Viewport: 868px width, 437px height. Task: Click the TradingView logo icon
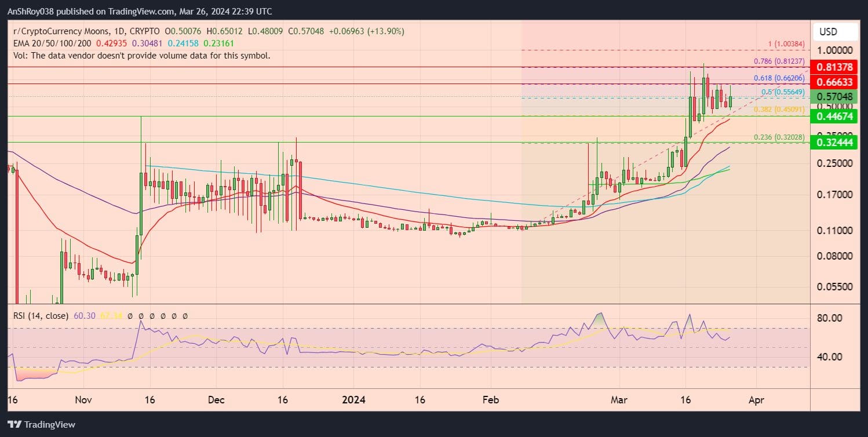(16, 424)
